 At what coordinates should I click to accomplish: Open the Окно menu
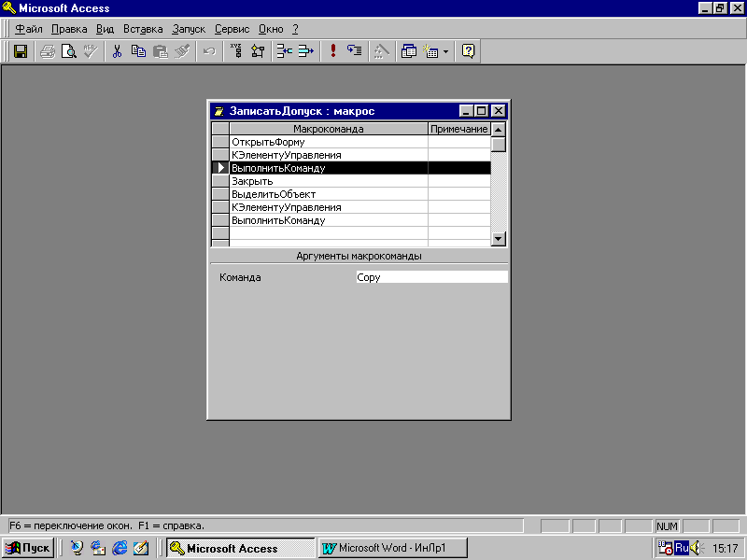coord(271,29)
